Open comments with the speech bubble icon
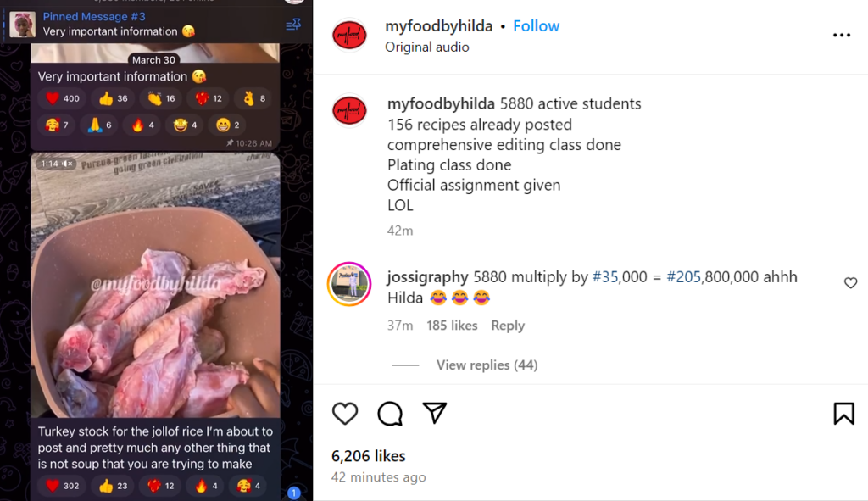 390,414
